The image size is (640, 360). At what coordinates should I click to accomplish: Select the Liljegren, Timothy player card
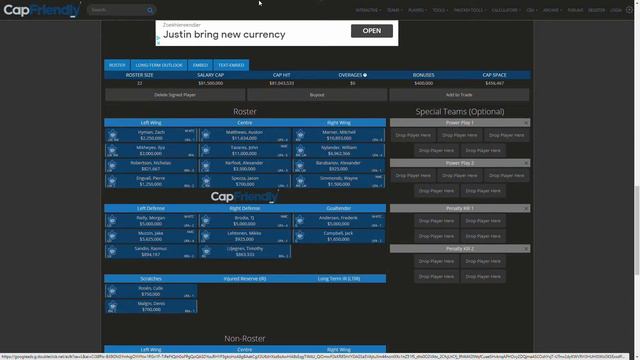click(x=245, y=251)
